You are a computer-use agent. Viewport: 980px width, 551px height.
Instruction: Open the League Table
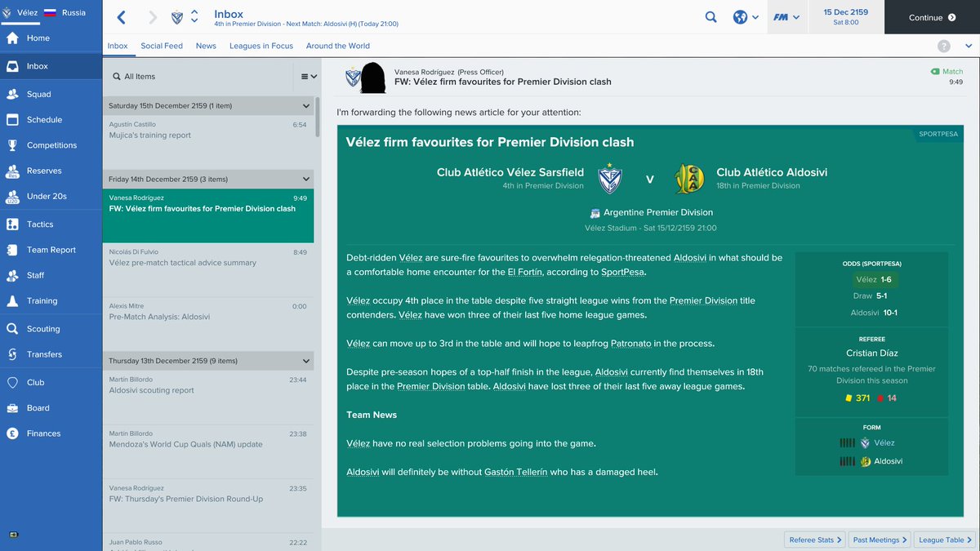[945, 540]
